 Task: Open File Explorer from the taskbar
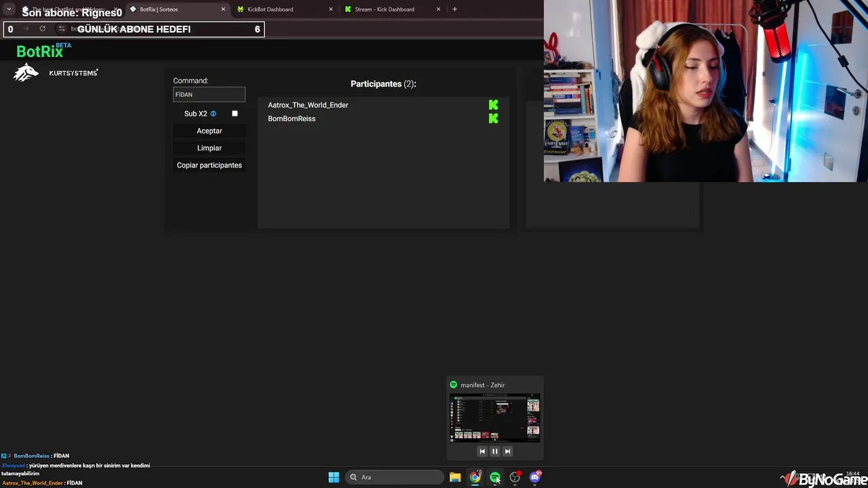[x=455, y=477]
